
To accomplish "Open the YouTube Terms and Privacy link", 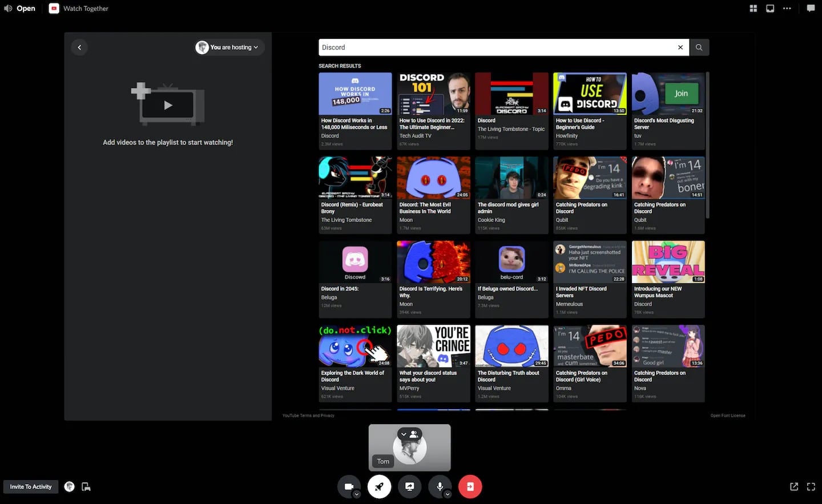I will click(x=308, y=416).
